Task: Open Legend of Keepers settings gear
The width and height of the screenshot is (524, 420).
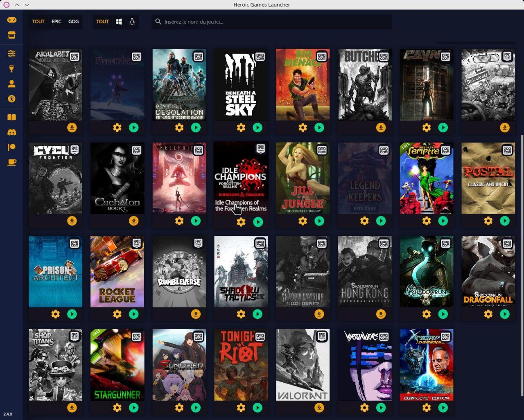Action: tap(365, 221)
